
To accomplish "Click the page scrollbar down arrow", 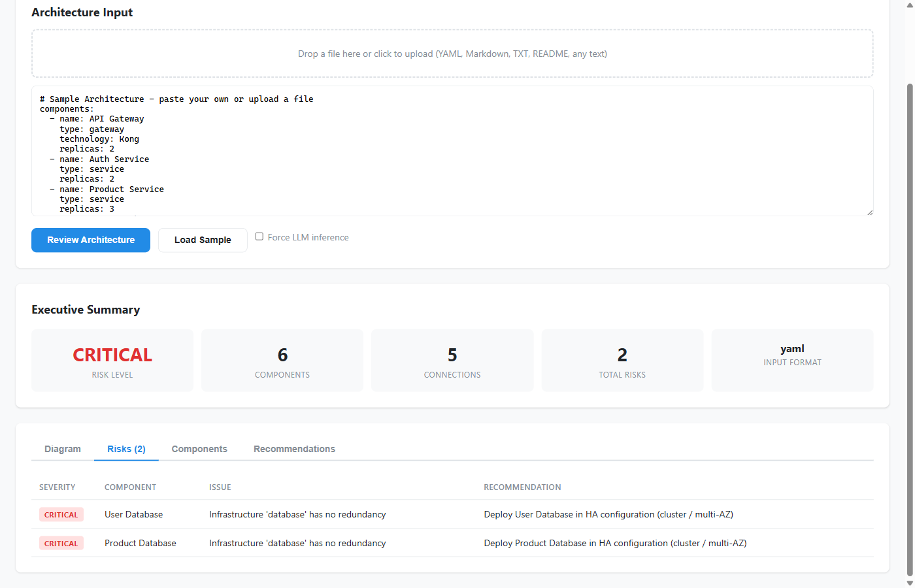I will click(x=909, y=583).
